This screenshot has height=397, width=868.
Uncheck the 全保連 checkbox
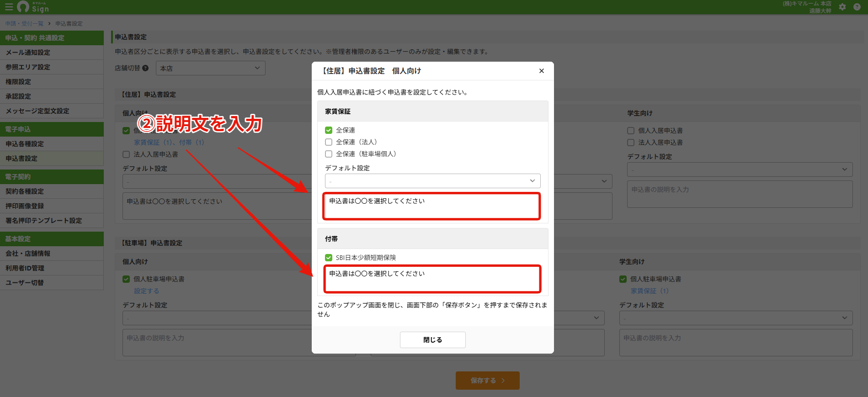click(329, 130)
